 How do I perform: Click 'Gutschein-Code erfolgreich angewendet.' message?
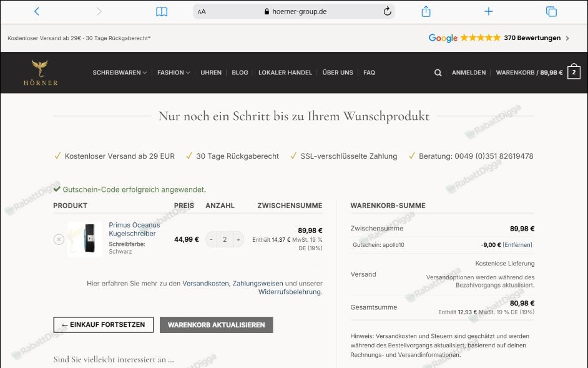click(x=134, y=190)
